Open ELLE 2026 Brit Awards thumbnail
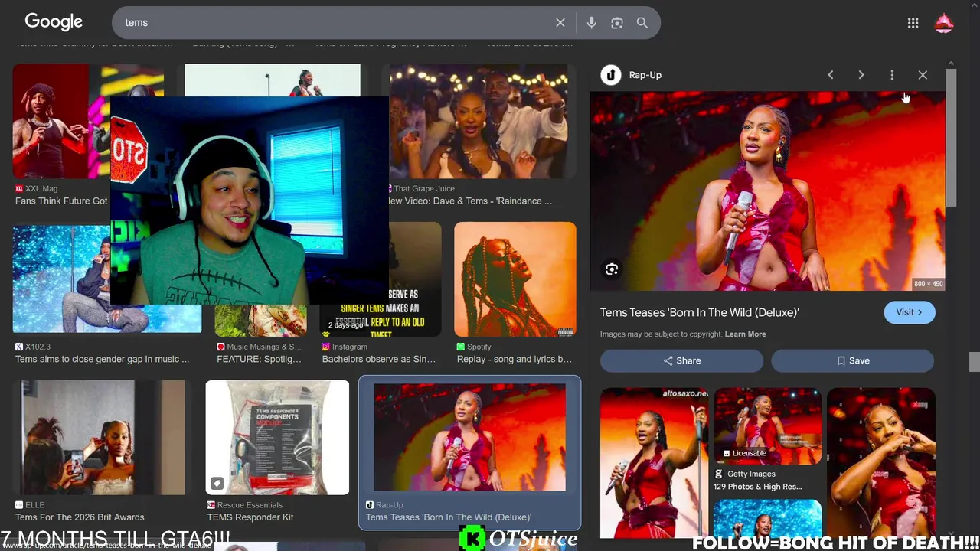The image size is (980, 551). pos(103,438)
